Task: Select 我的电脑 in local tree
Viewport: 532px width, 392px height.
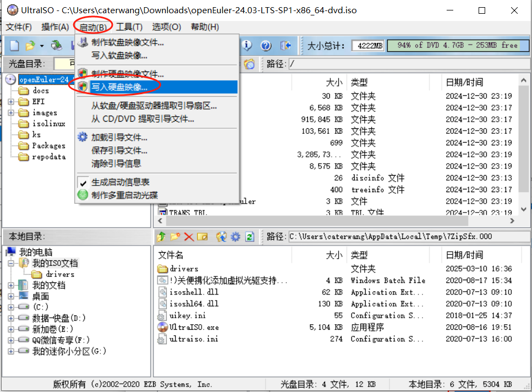Action: pyautogui.click(x=36, y=252)
